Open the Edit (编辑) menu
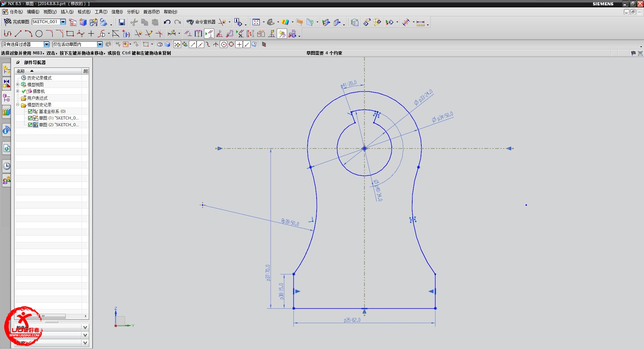The width and height of the screenshot is (644, 349). [x=33, y=12]
